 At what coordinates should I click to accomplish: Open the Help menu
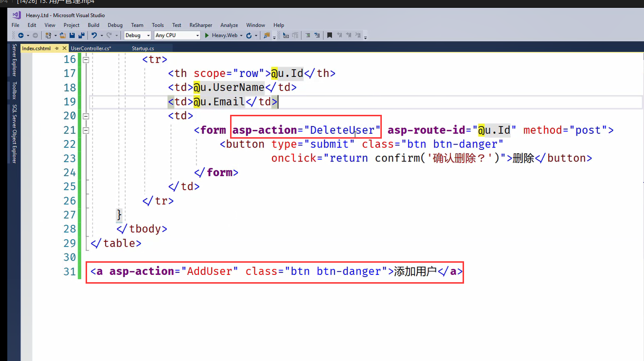coord(279,25)
